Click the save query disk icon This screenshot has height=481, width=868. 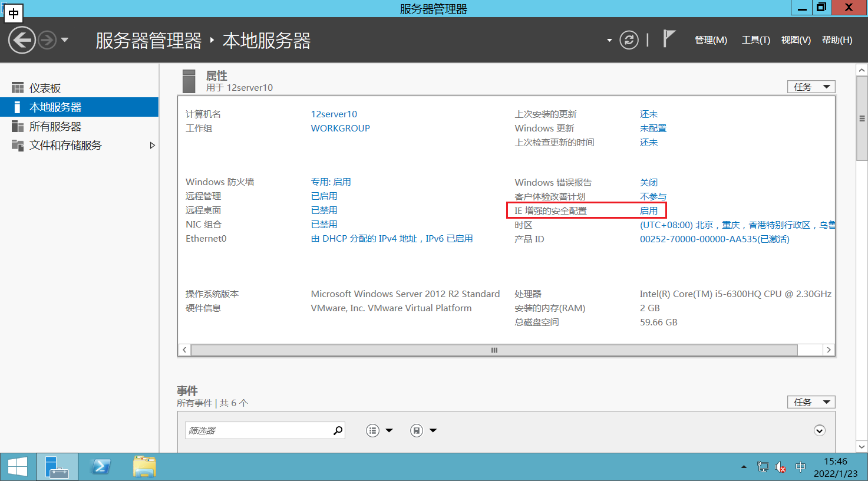[x=417, y=430]
